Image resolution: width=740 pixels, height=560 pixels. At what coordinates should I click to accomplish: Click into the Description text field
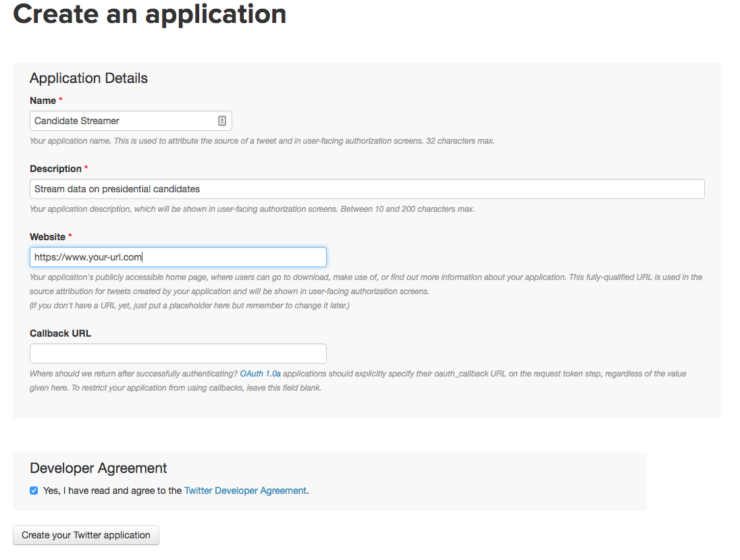click(x=367, y=189)
